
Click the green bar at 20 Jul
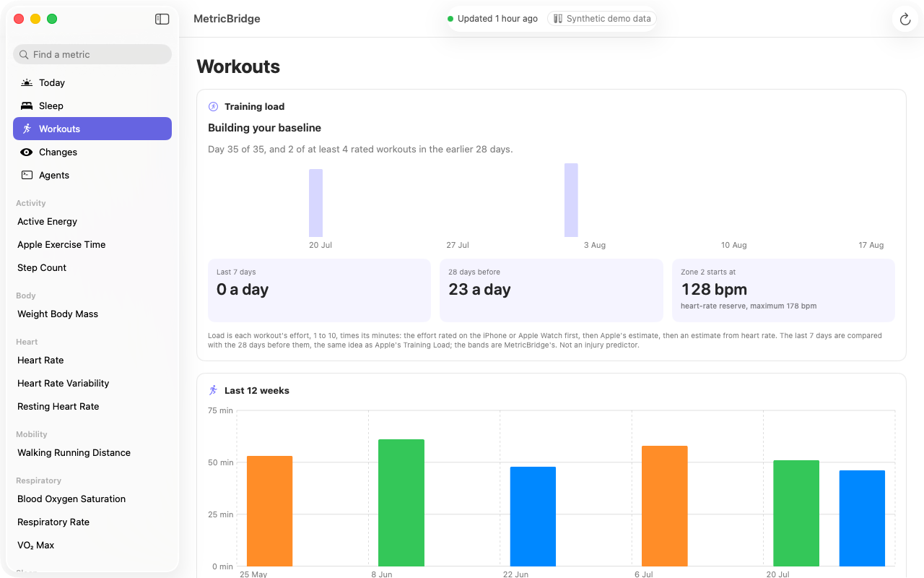pos(796,513)
